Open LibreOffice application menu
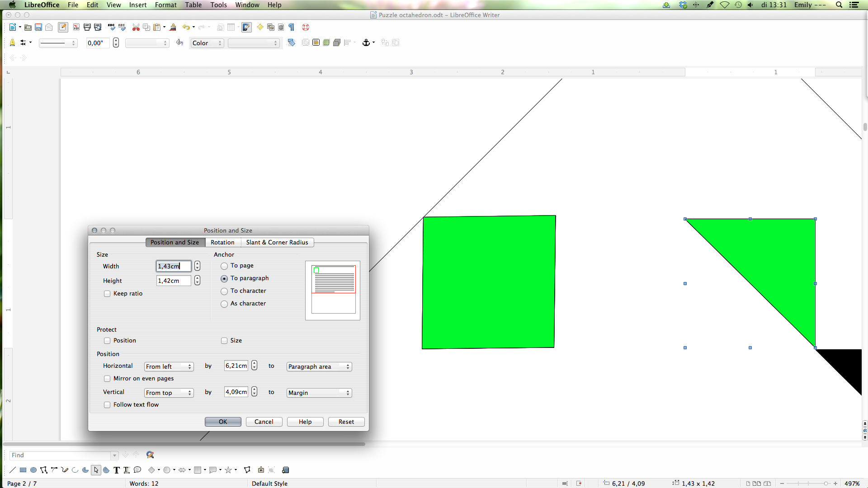The width and height of the screenshot is (868, 488). click(41, 5)
